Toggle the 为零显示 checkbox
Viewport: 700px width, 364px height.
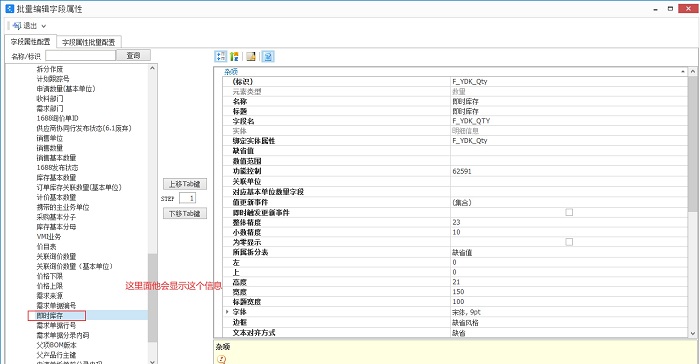569,242
